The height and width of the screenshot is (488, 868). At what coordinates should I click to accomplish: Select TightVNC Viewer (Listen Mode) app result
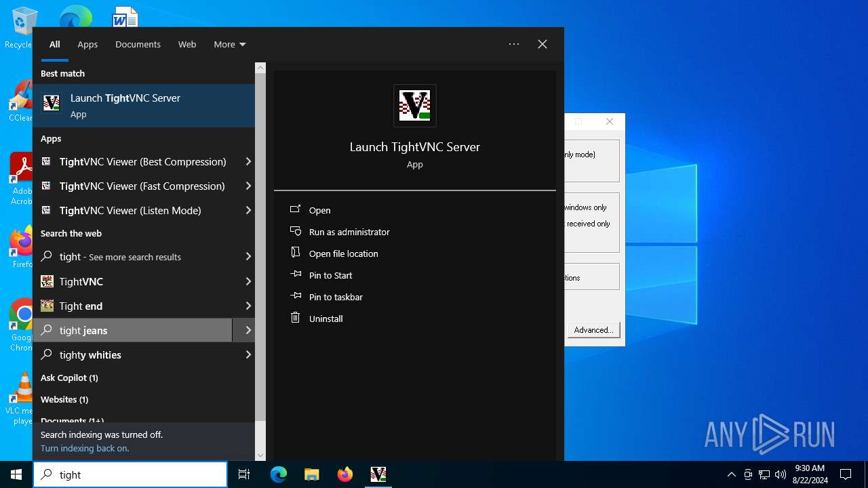coord(133,211)
